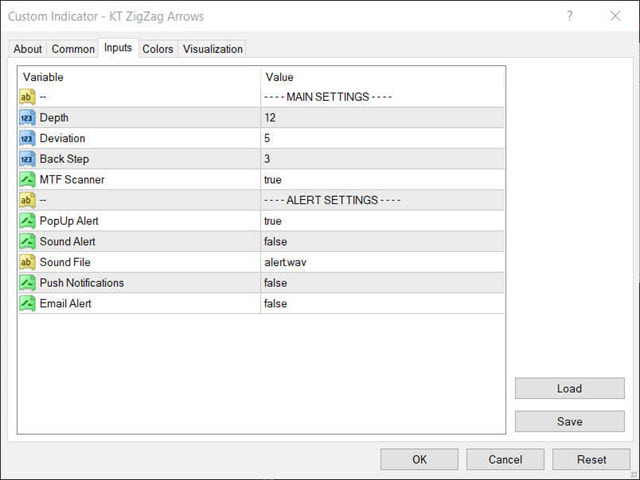Click the string icon beside MAIN SETTINGS row
The image size is (640, 480).
(x=27, y=97)
